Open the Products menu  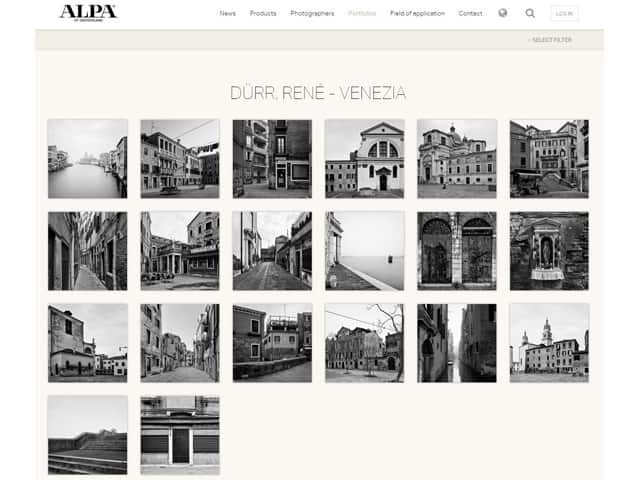click(263, 14)
